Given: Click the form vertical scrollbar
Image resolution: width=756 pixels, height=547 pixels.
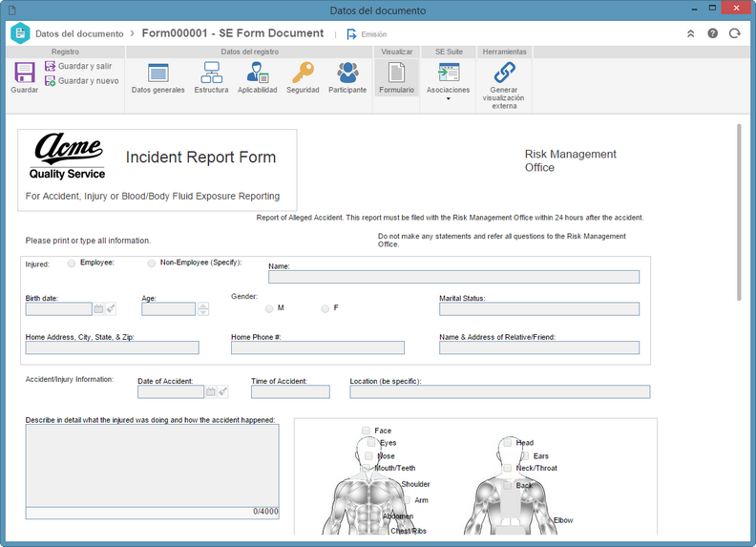Looking at the screenshot, I should point(739,212).
